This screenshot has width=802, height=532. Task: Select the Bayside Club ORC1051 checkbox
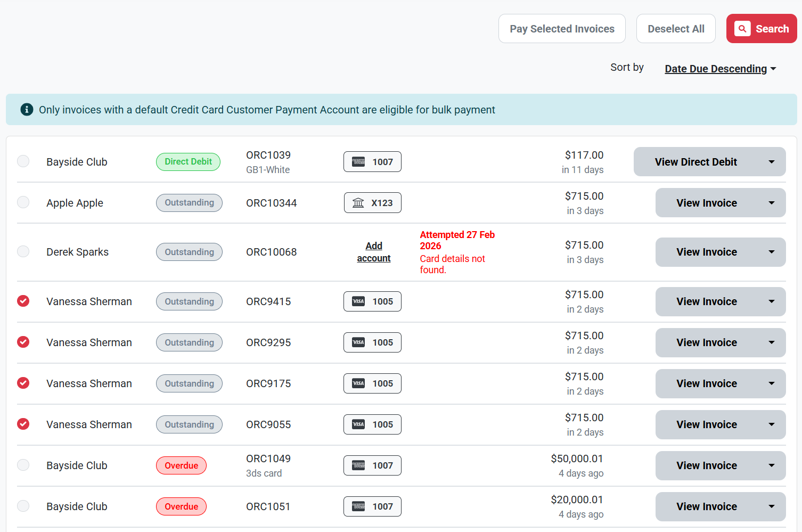click(23, 506)
